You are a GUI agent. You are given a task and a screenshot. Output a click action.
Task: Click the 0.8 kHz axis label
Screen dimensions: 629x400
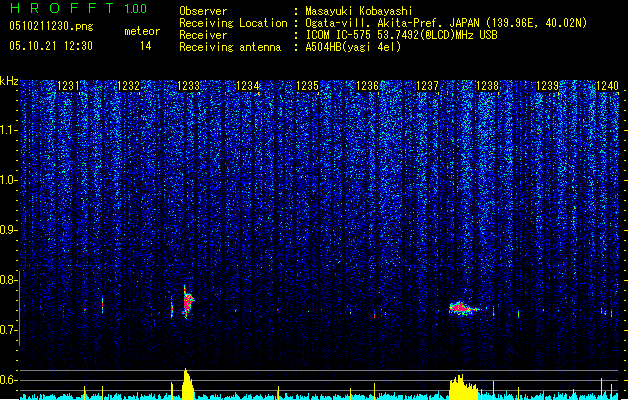(8, 280)
